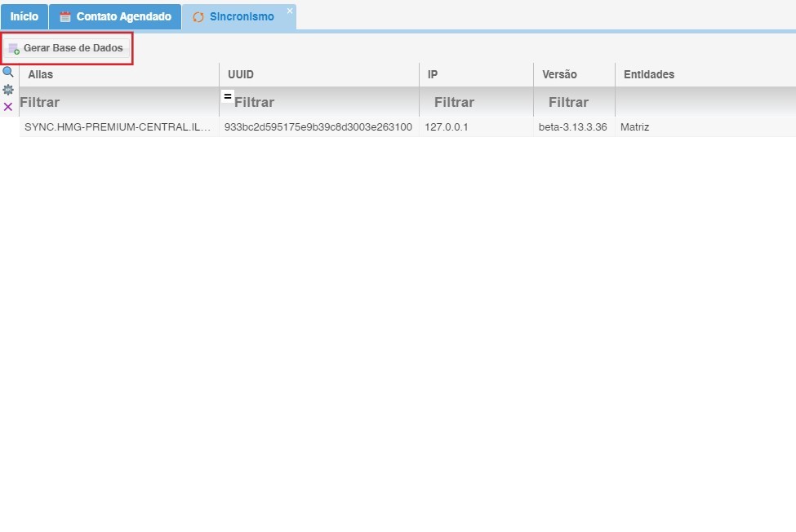The image size is (796, 532).
Task: Click the magnifier search icon beside the grid
Action: coord(8,72)
